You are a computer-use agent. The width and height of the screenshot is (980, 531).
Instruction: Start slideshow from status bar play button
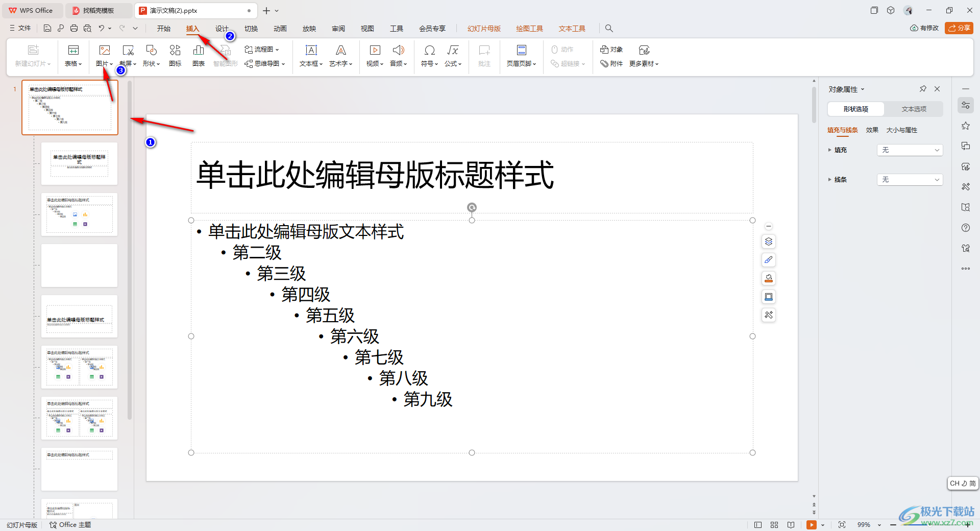coord(812,525)
